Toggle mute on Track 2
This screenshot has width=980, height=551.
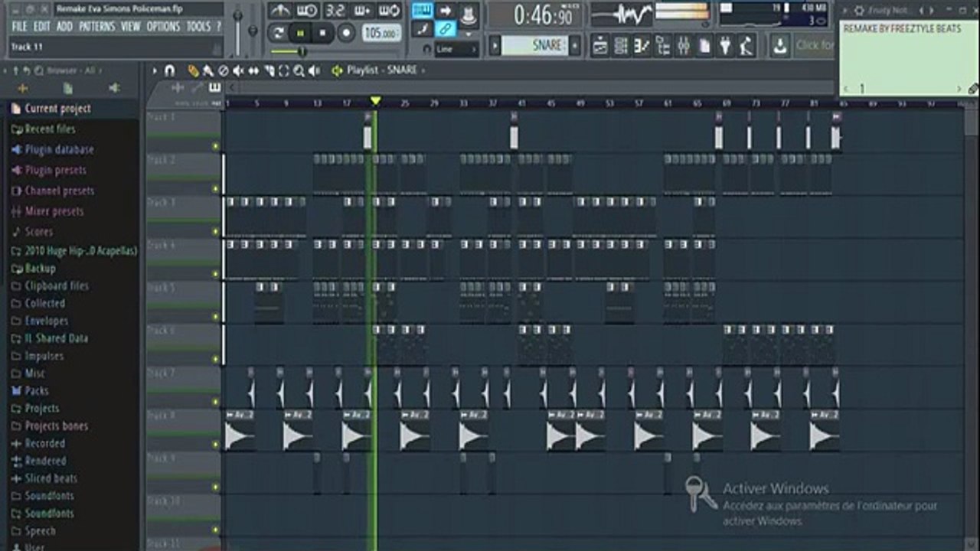coord(216,188)
